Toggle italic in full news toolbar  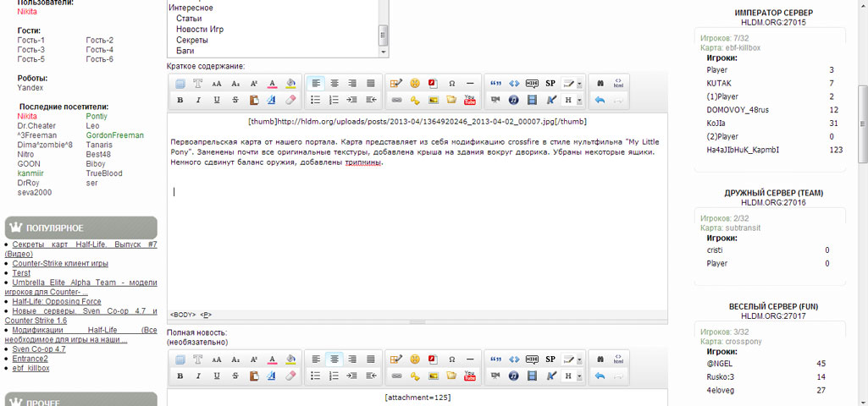[x=198, y=376]
